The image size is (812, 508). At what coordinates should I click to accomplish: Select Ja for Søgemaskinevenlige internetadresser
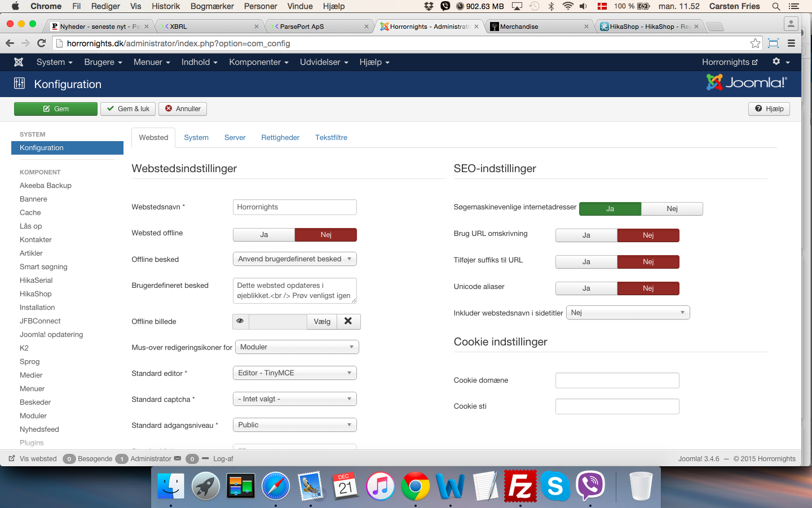[x=610, y=209]
